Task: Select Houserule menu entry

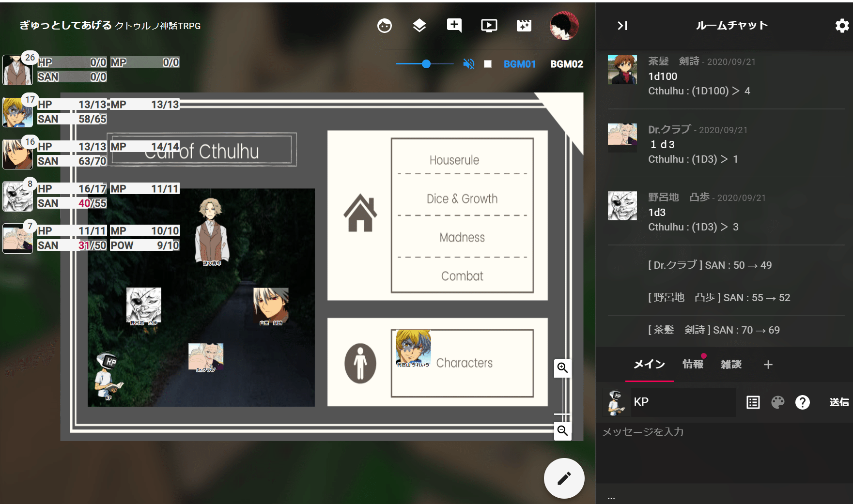Action: pos(454,160)
